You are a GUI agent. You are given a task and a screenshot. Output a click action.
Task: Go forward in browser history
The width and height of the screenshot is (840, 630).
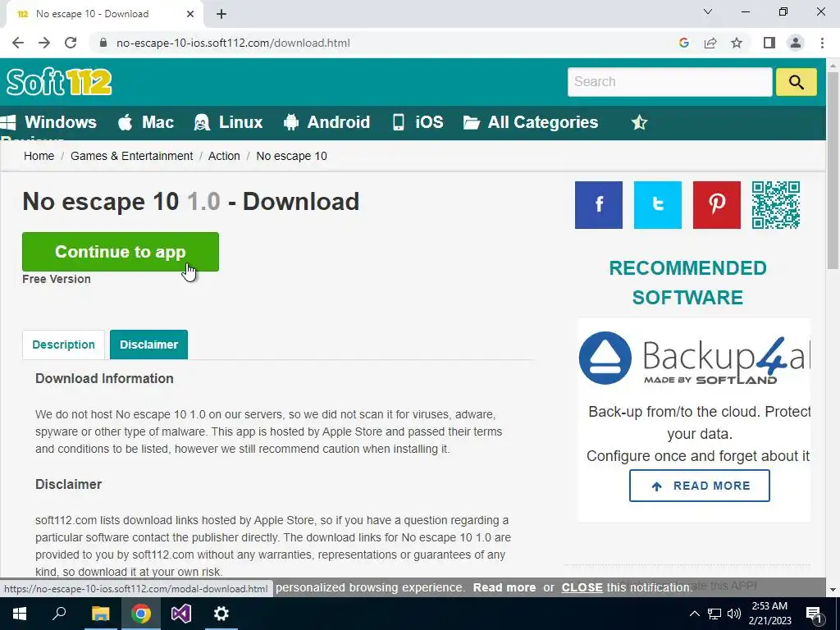click(x=44, y=43)
